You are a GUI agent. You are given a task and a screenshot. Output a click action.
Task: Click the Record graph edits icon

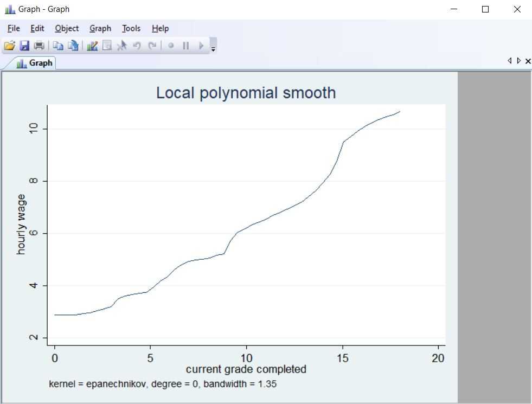click(171, 46)
